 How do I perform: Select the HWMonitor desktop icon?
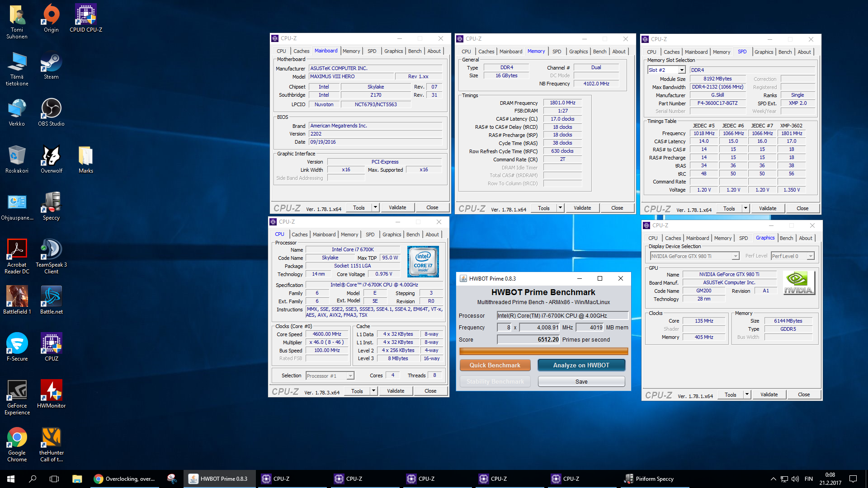pyautogui.click(x=51, y=394)
